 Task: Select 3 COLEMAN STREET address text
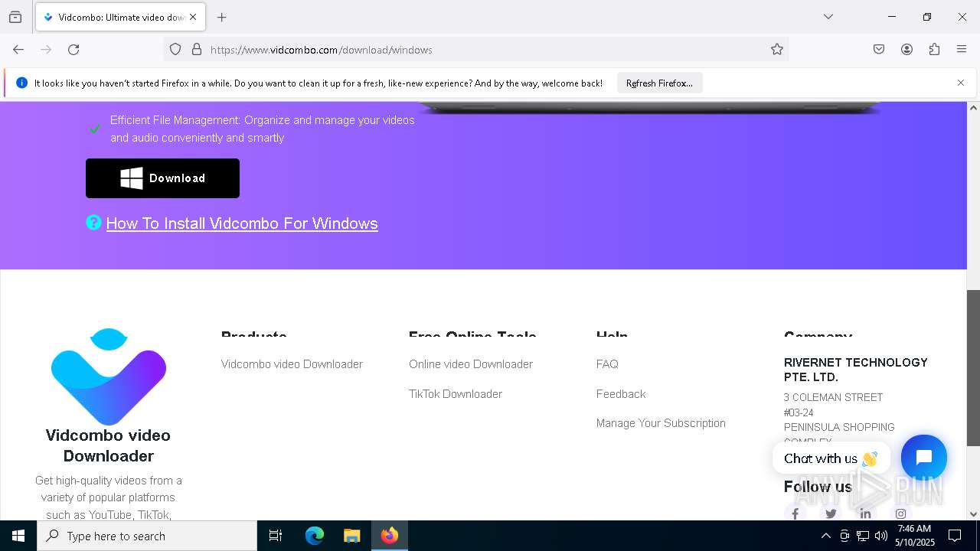833,397
